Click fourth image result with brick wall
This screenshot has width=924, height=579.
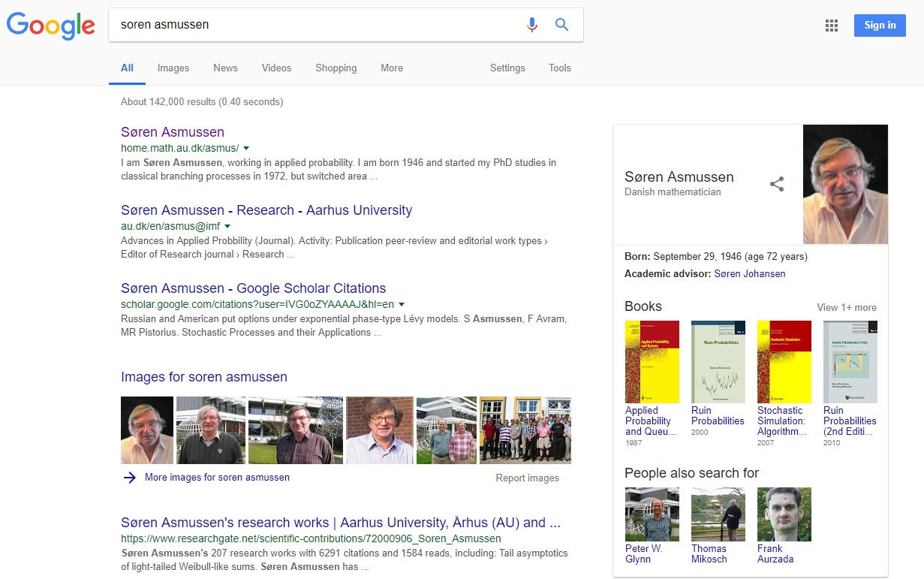380,430
